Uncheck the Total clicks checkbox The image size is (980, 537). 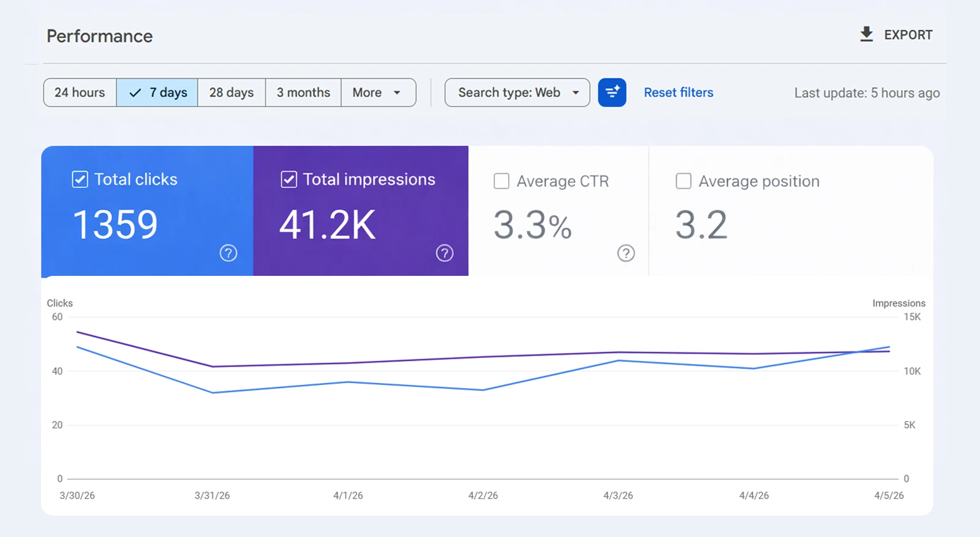tap(80, 180)
